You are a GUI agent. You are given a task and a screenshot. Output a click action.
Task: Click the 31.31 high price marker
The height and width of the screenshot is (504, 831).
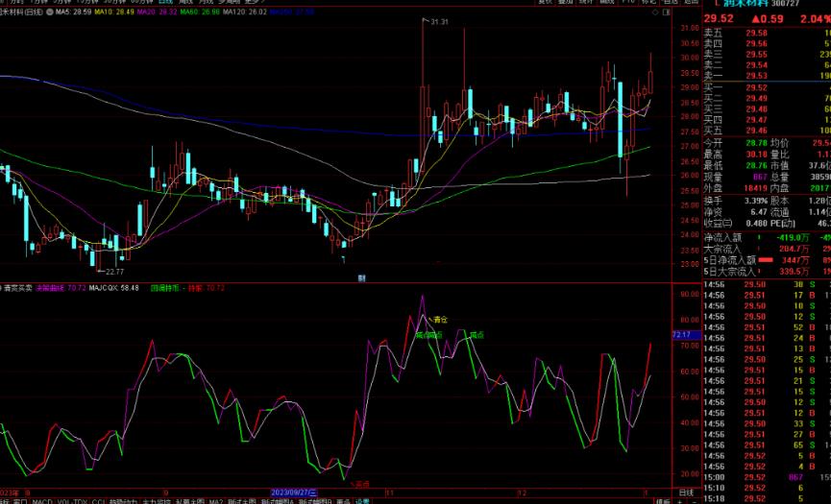coord(439,22)
